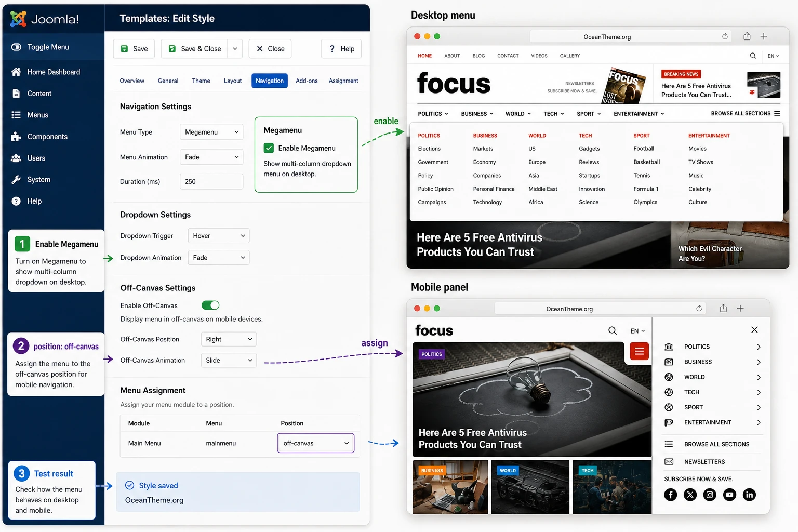Expand POLITICS chevron in mobile panel

pos(759,347)
